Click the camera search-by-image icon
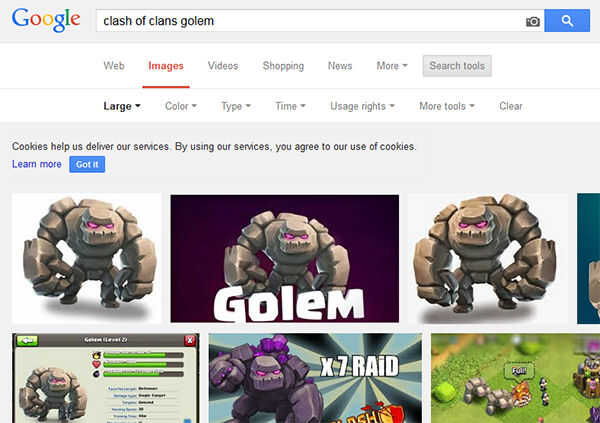Image resolution: width=600 pixels, height=423 pixels. (533, 21)
